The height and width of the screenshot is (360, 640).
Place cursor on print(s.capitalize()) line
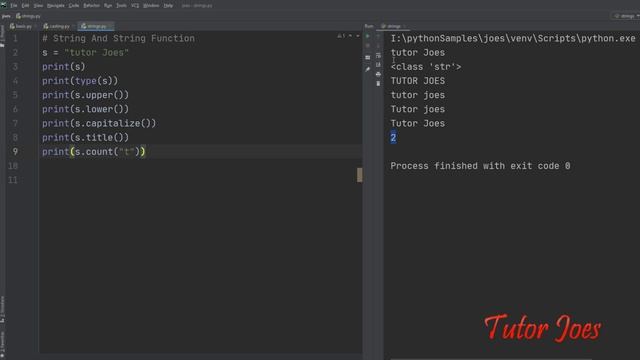pyautogui.click(x=99, y=123)
